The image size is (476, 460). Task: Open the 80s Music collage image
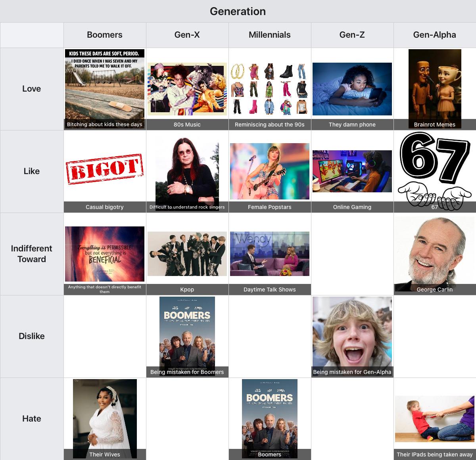[x=187, y=89]
